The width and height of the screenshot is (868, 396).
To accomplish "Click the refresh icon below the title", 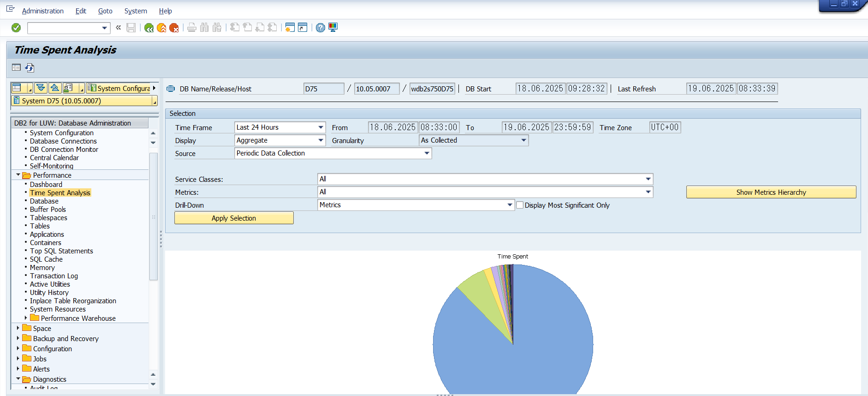I will click(30, 68).
